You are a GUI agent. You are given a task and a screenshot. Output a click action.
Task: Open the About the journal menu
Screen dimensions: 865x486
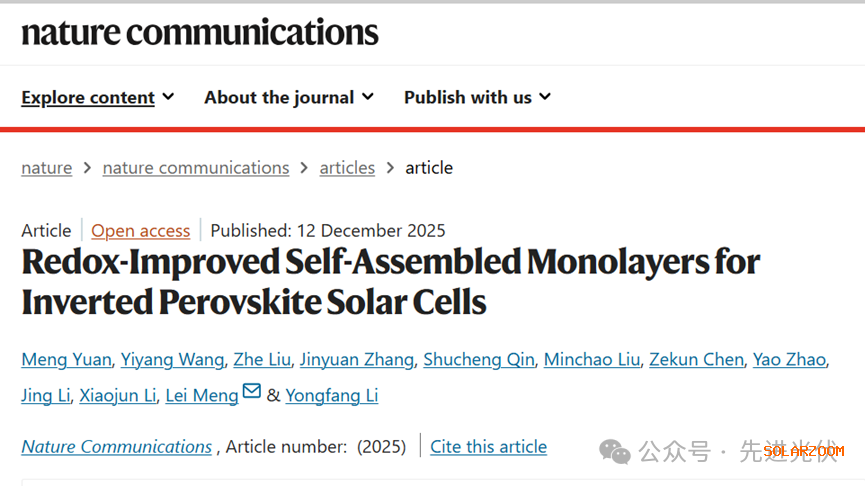[289, 97]
